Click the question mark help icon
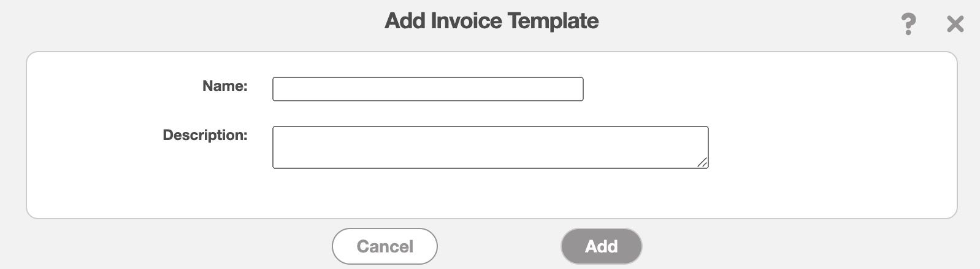Image resolution: width=980 pixels, height=269 pixels. pos(908,24)
